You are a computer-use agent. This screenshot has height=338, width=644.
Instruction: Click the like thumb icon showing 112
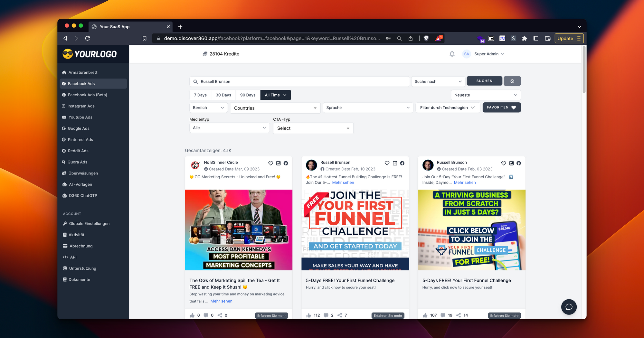coord(308,315)
